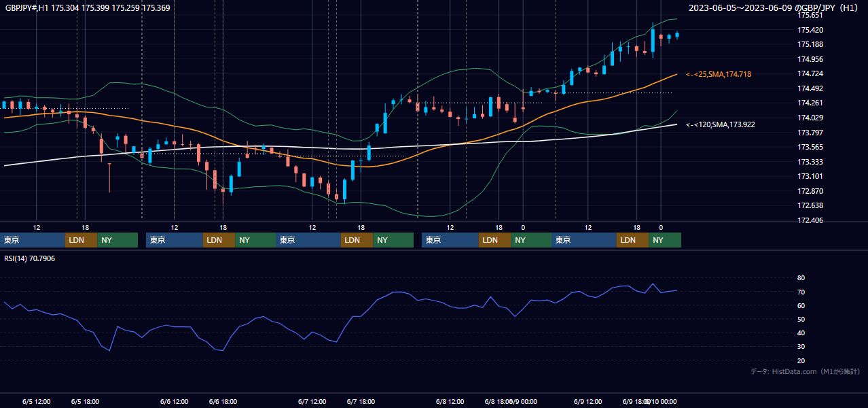The width and height of the screenshot is (868, 408).
Task: Select the 6/8 12:00 time axis label
Action: (x=450, y=402)
